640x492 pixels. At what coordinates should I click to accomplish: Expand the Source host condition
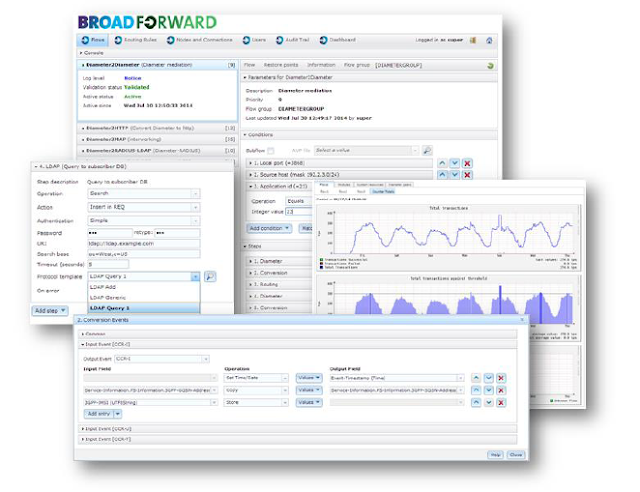(x=340, y=175)
